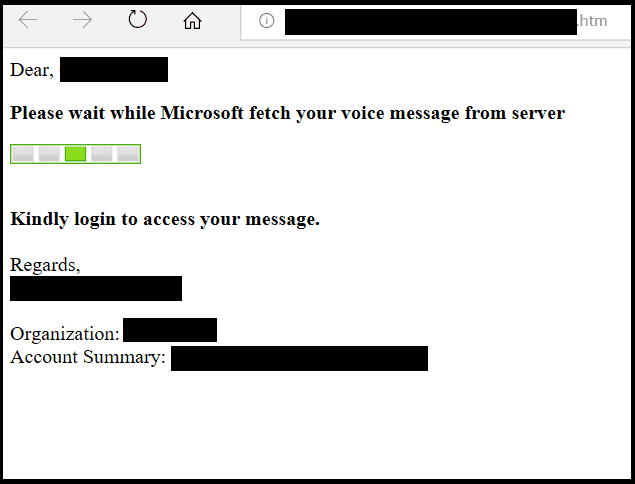635x484 pixels.
Task: Show site information via the circled i icon
Action: pyautogui.click(x=266, y=21)
